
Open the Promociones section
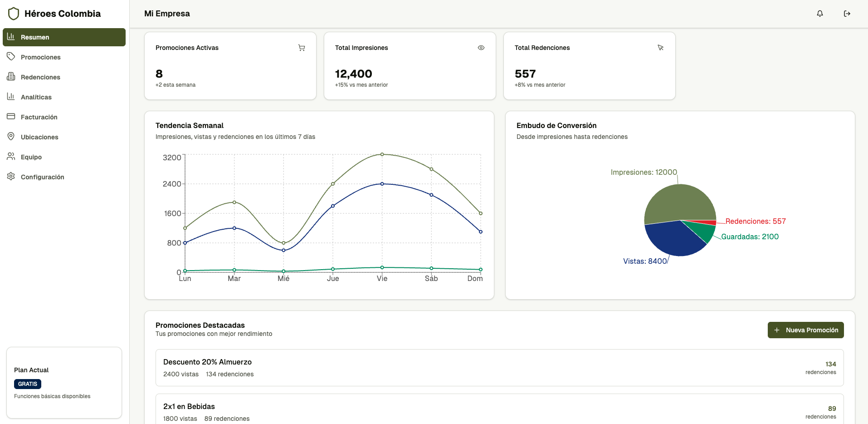pos(41,57)
